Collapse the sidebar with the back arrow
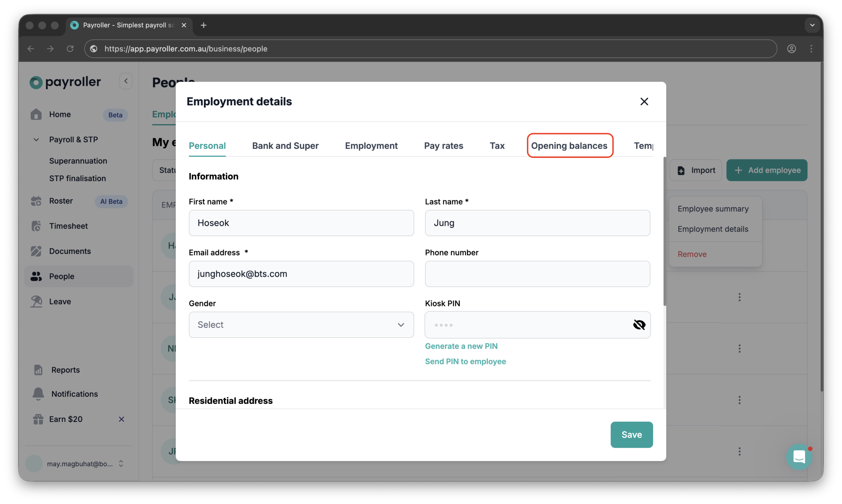The height and width of the screenshot is (504, 842). click(x=126, y=81)
